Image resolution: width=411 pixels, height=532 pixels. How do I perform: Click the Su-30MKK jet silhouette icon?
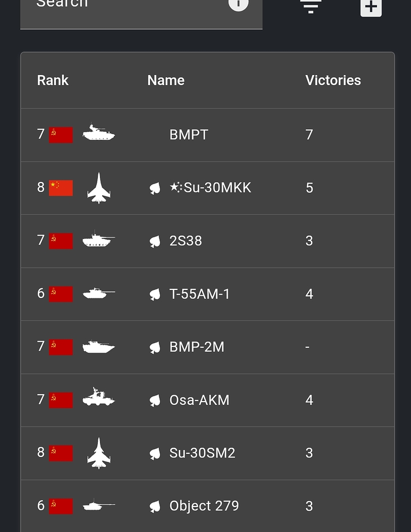coord(99,187)
